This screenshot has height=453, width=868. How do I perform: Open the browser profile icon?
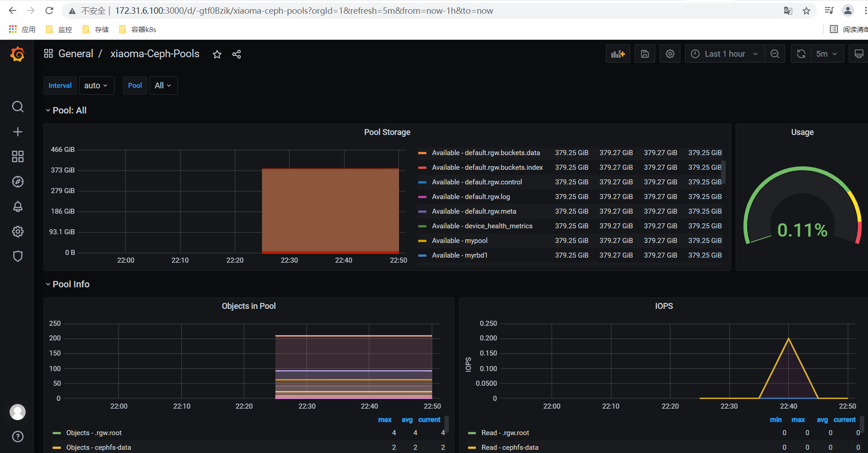click(x=848, y=11)
